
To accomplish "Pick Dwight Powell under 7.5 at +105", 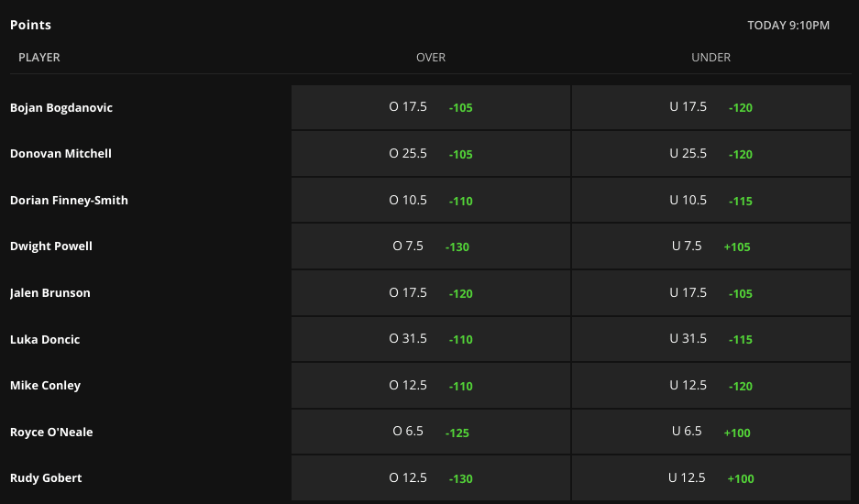I will point(711,247).
